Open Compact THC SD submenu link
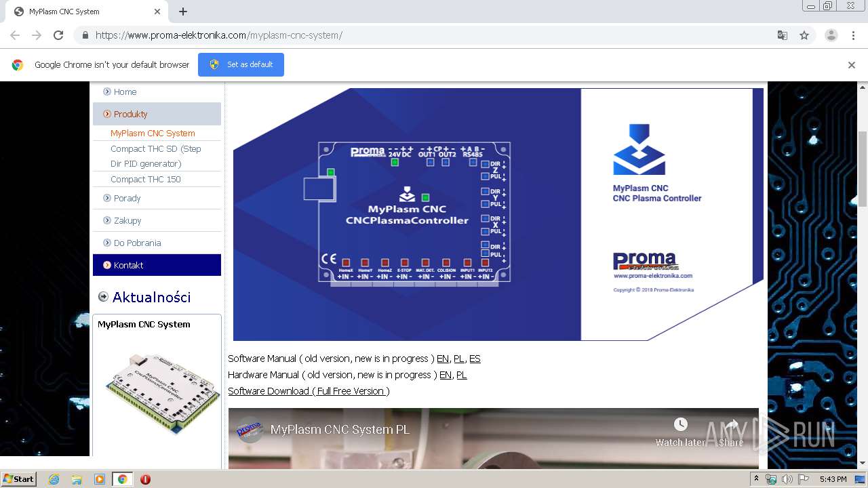Viewport: 868px width, 488px height. tap(156, 156)
